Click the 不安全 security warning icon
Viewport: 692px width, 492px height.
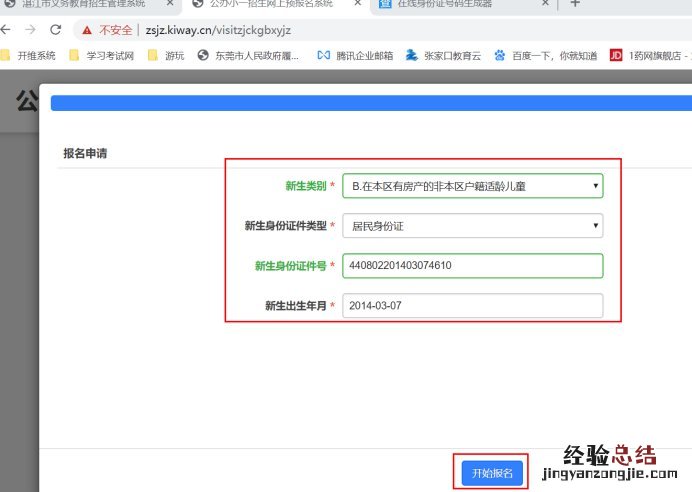click(89, 30)
